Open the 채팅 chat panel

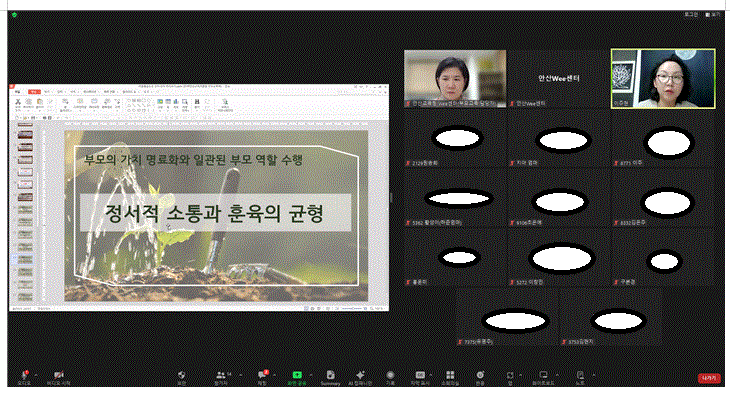[262, 377]
